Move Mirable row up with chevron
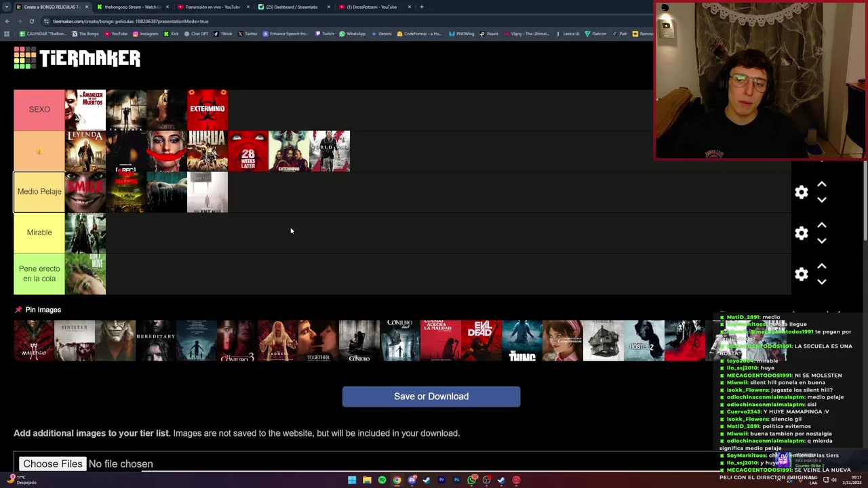Screen dimensions: 868x488 [822, 225]
